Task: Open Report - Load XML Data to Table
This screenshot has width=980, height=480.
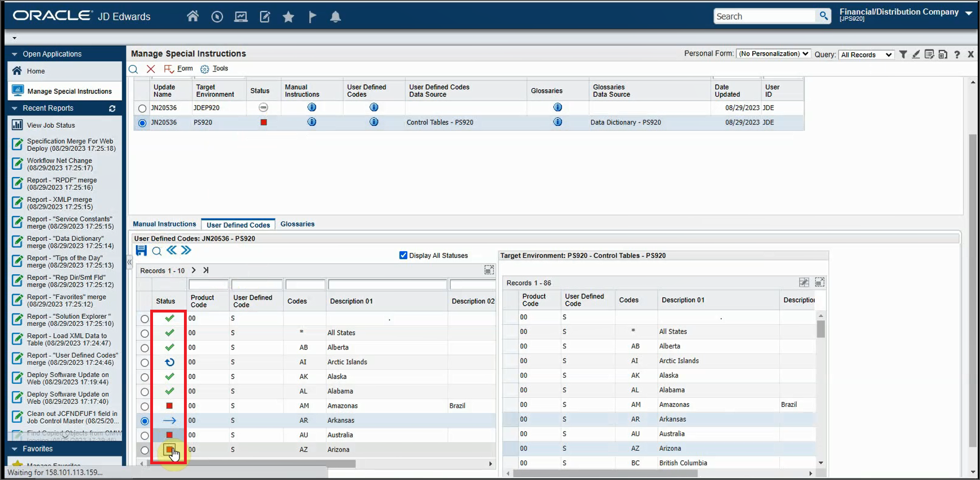Action: pos(69,339)
